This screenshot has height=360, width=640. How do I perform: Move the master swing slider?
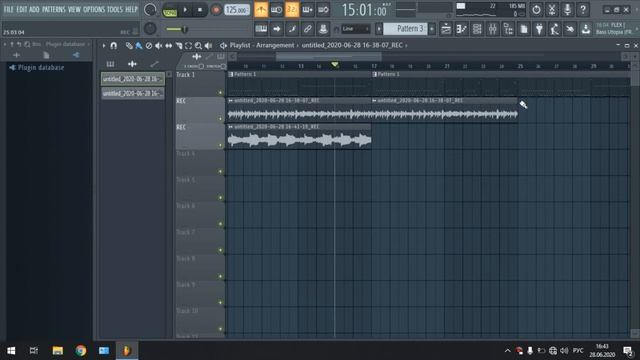[x=184, y=29]
